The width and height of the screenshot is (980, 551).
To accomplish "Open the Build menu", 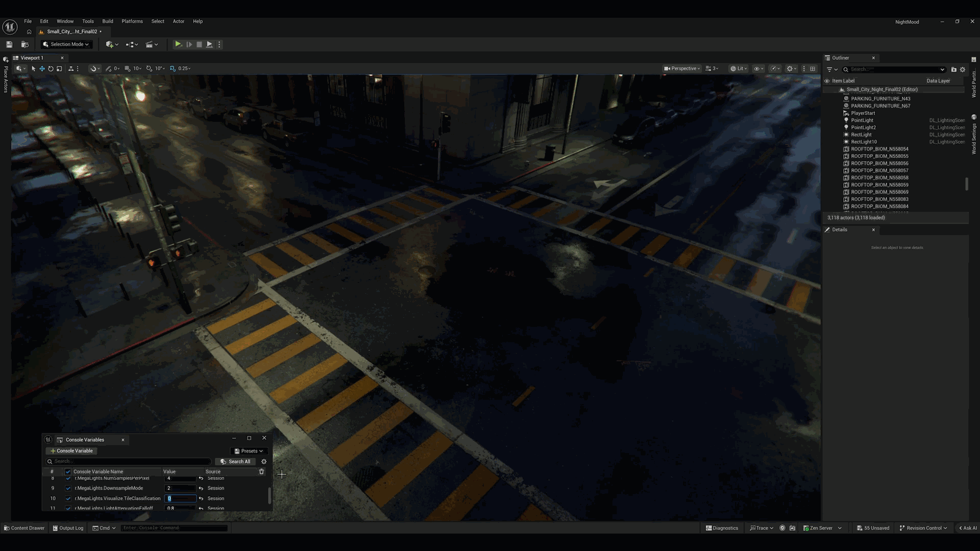I will click(108, 21).
